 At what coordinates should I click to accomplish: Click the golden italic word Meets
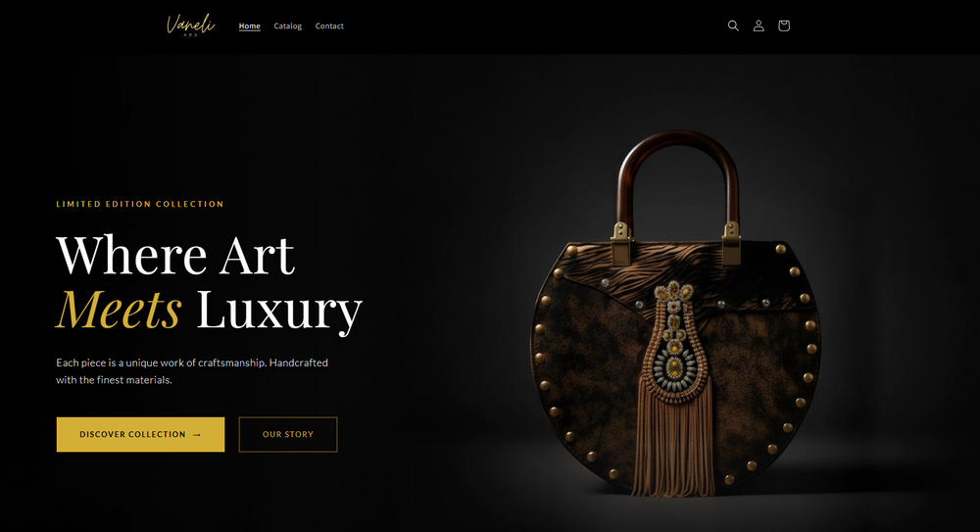click(119, 309)
